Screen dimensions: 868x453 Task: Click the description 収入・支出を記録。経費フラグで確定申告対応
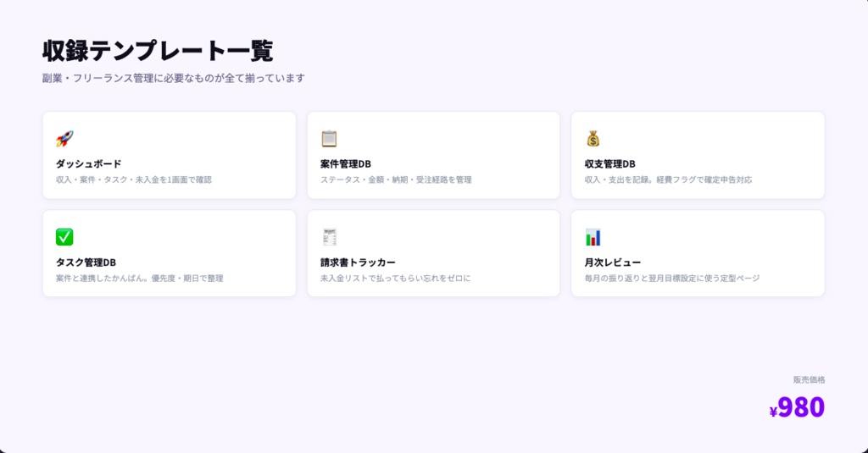[x=668, y=180]
